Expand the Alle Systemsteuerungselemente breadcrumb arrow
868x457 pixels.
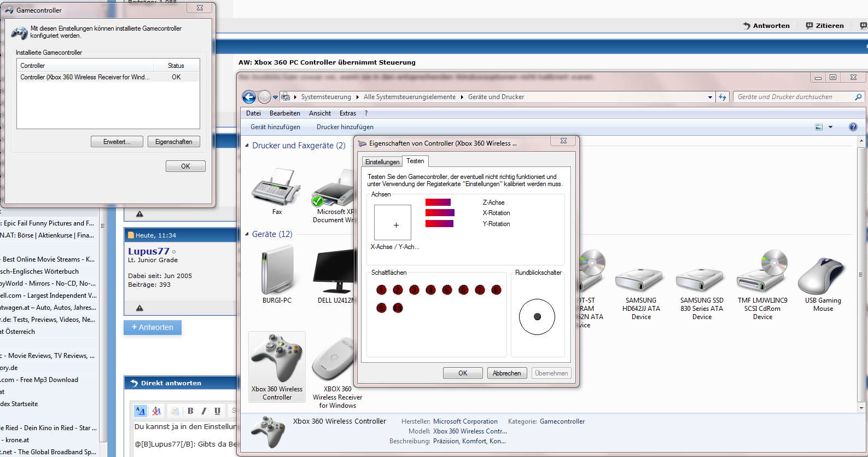462,97
